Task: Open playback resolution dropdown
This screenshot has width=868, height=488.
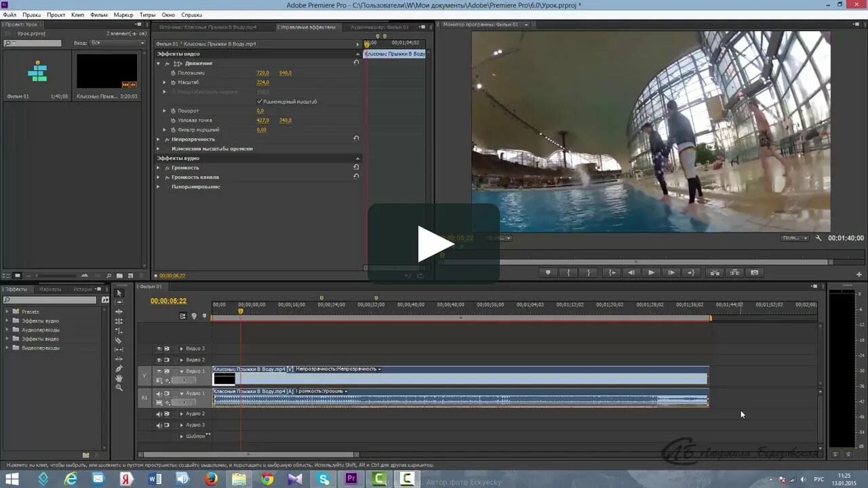Action: 795,238
